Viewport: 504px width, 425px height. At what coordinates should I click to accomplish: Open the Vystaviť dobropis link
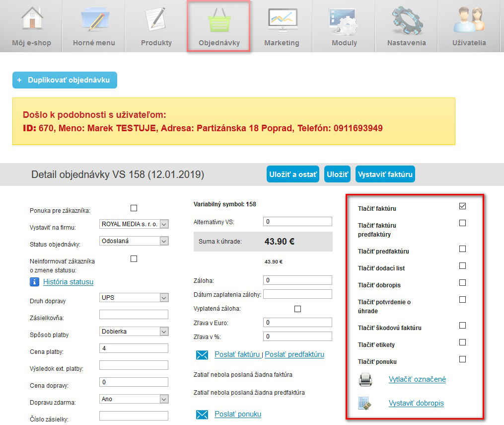(x=416, y=403)
